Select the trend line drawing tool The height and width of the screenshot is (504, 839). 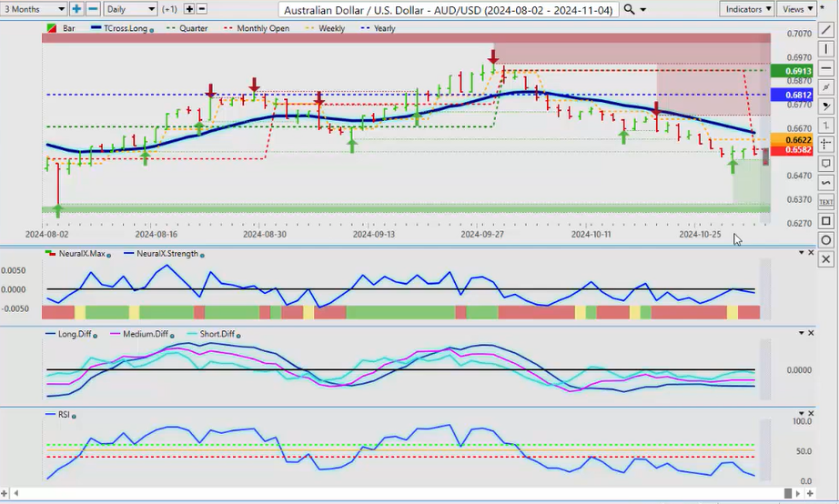click(825, 30)
